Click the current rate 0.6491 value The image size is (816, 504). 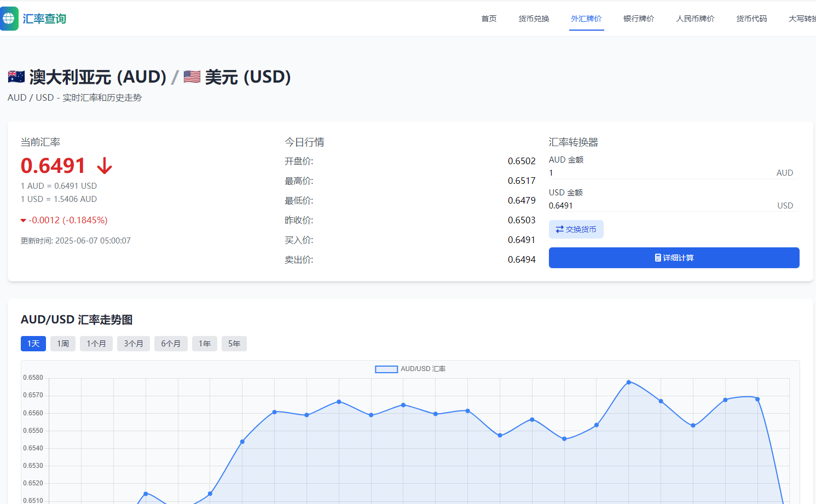point(53,166)
